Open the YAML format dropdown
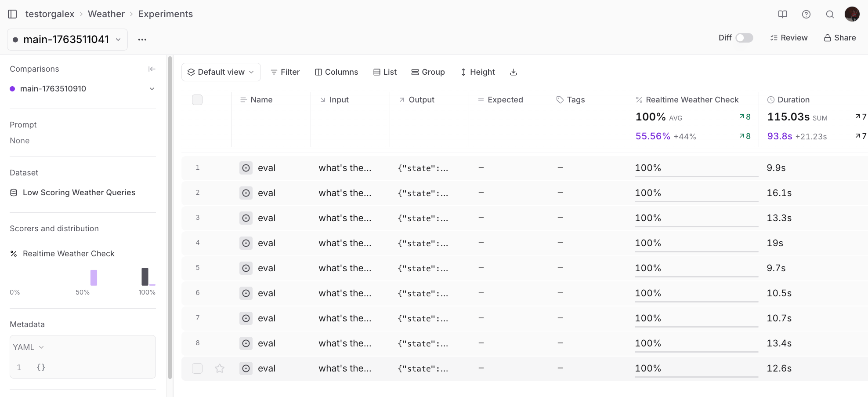The width and height of the screenshot is (868, 397). tap(29, 347)
